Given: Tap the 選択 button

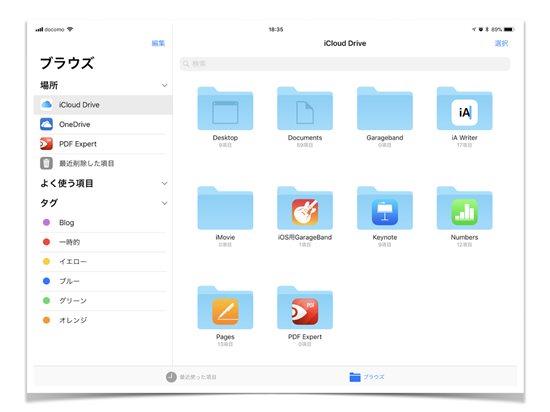Looking at the screenshot, I should 501,43.
